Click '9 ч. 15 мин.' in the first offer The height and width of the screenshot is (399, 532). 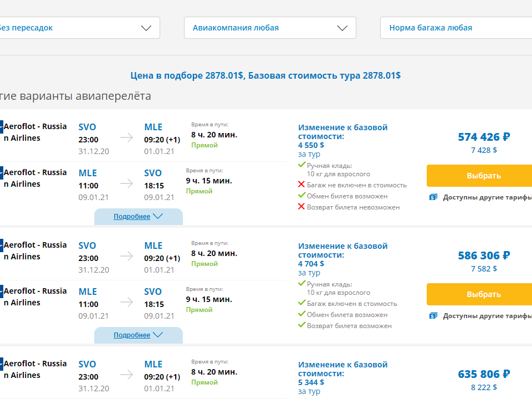(x=209, y=181)
